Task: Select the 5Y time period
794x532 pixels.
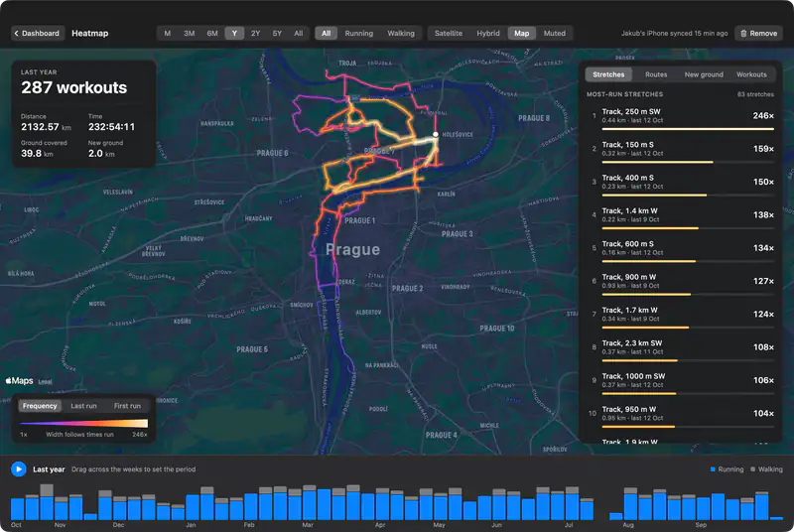Action: (x=277, y=34)
